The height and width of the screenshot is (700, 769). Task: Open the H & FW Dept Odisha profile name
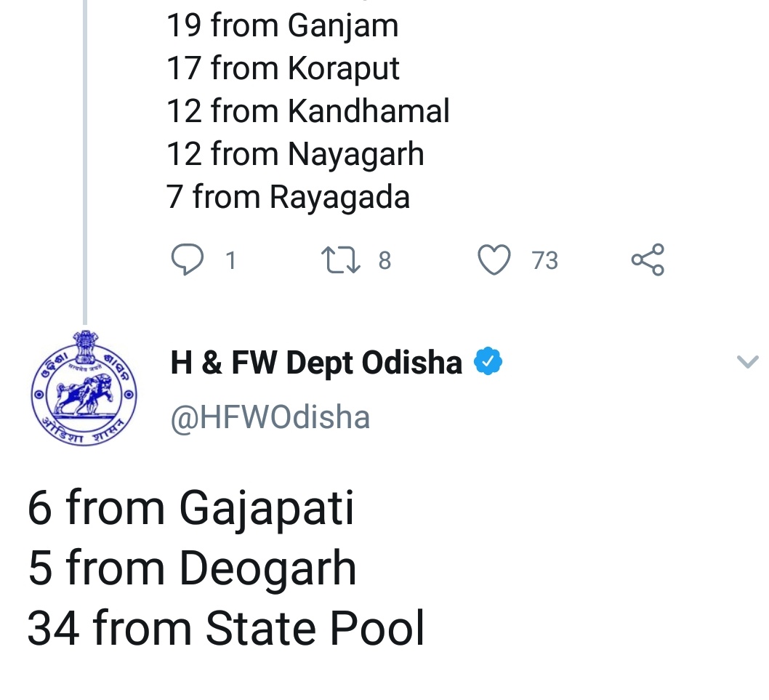[x=316, y=362]
